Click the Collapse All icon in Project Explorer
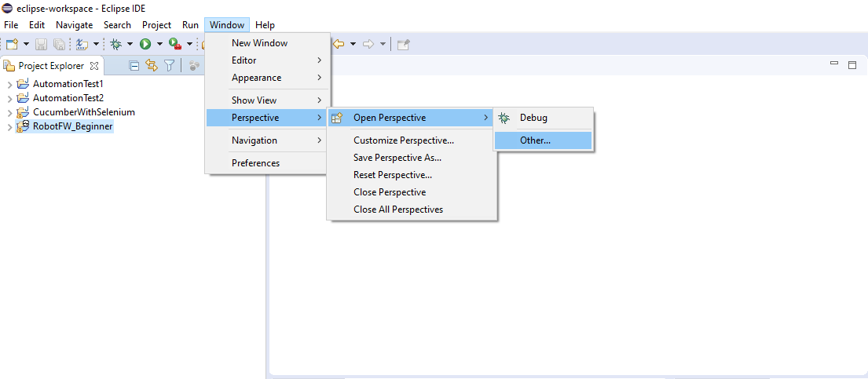Viewport: 868px width, 379px height. 134,66
